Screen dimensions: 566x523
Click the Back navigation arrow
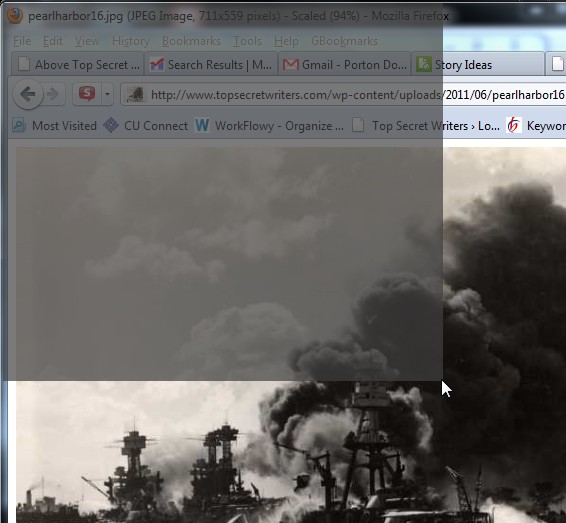28,94
